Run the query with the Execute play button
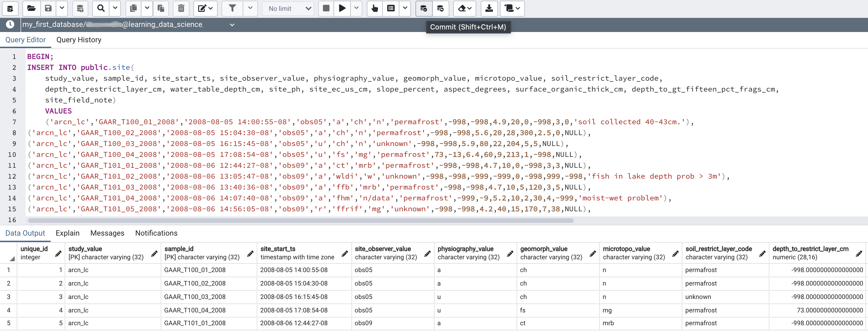This screenshot has height=331, width=868. pos(342,8)
